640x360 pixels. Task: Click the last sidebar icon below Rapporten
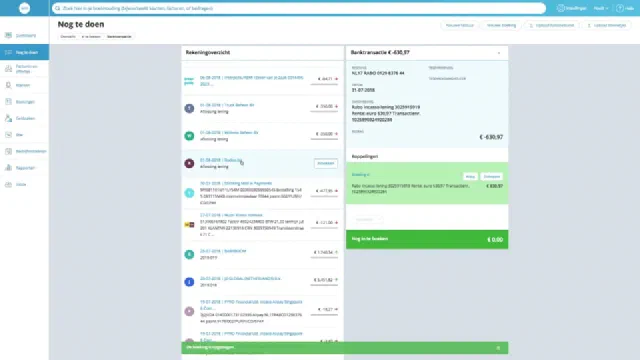point(8,184)
